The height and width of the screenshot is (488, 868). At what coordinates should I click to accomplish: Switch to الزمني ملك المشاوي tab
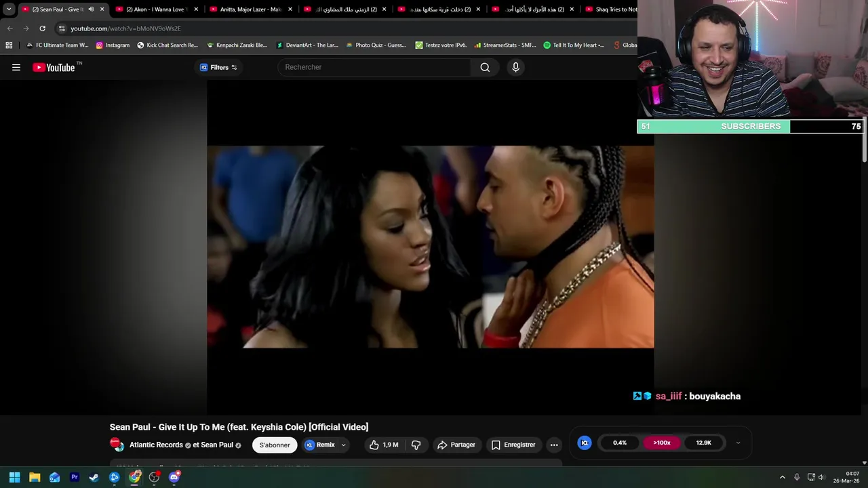pos(344,9)
